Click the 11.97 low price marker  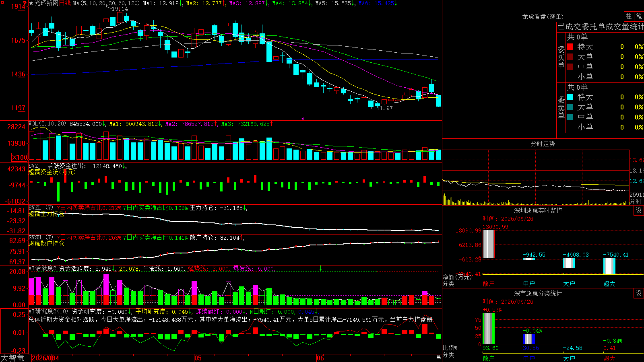(x=384, y=108)
